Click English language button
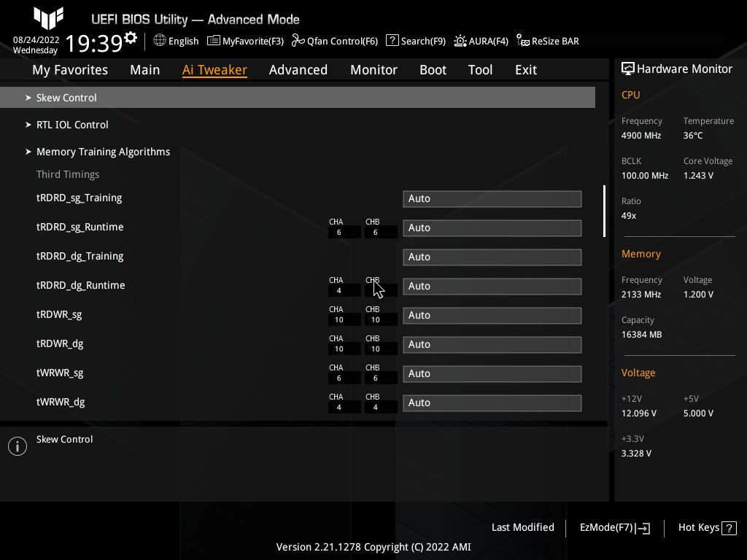 [x=183, y=41]
